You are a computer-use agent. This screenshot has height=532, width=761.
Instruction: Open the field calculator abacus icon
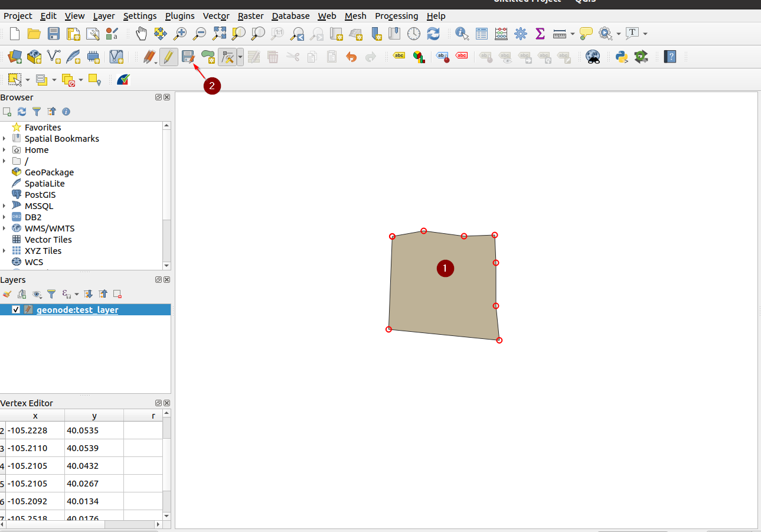[x=501, y=34]
